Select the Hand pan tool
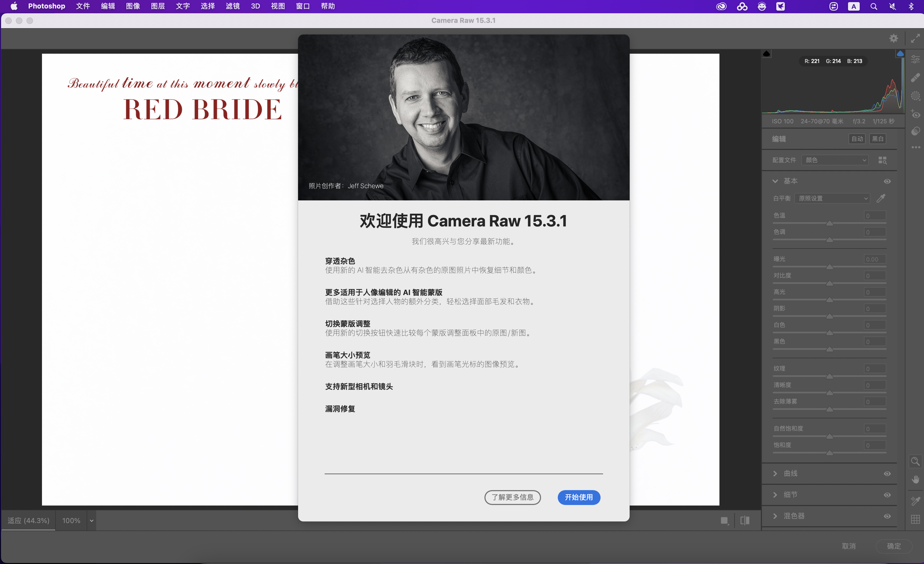Image resolution: width=924 pixels, height=564 pixels. click(915, 479)
